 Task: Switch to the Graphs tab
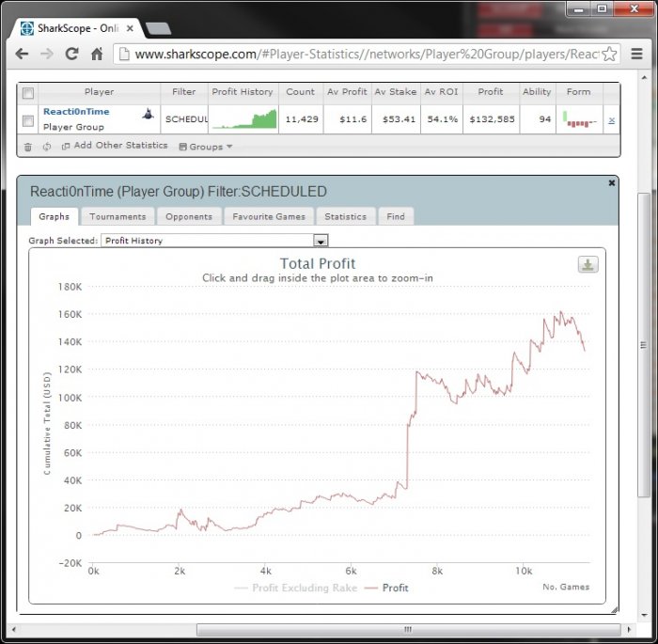[55, 216]
